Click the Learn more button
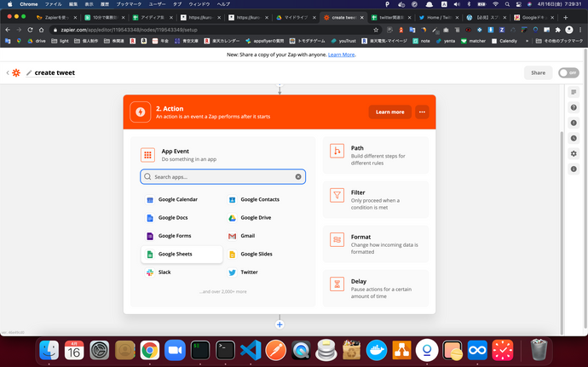This screenshot has height=367, width=588. [x=390, y=112]
